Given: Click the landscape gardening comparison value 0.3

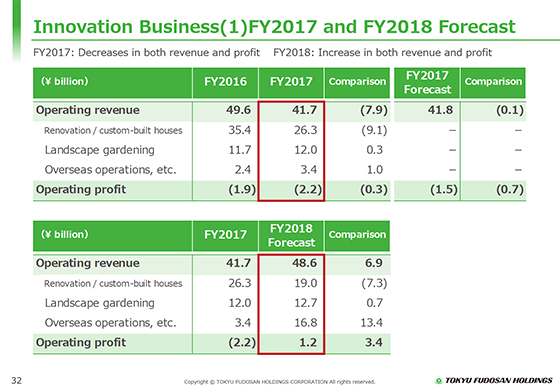Looking at the screenshot, I should point(375,150).
